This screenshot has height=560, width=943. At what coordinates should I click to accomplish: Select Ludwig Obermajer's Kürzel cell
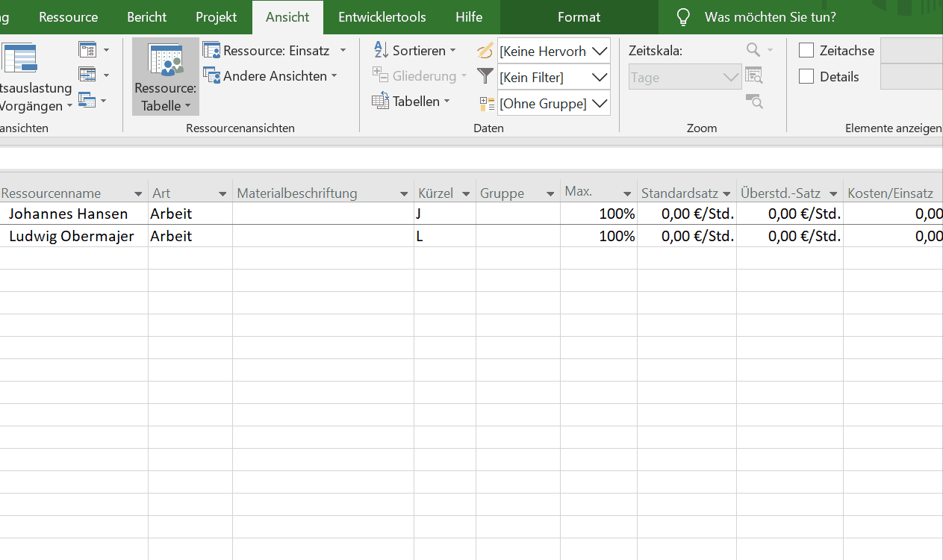[x=444, y=236]
